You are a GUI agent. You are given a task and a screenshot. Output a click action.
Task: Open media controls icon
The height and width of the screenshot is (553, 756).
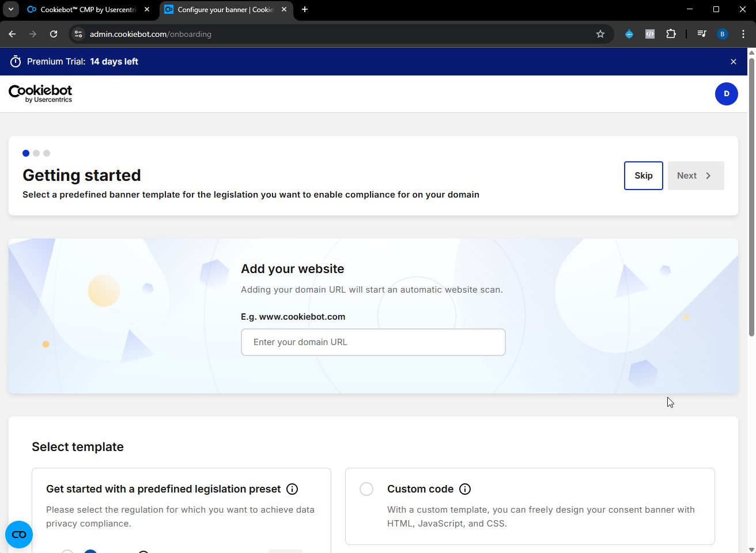(x=701, y=34)
